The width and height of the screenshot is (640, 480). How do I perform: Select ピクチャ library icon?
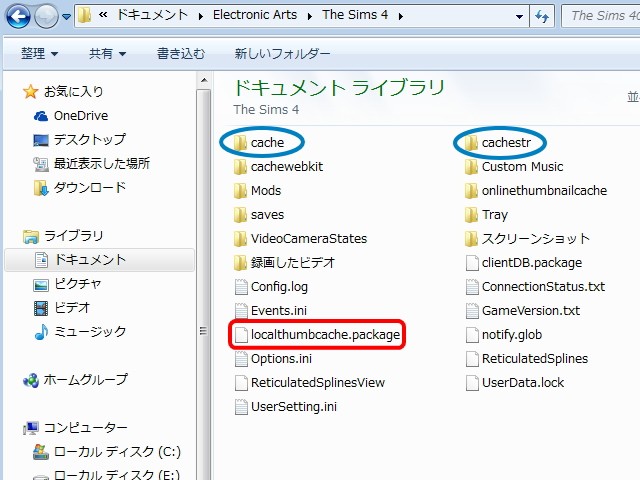[41, 284]
